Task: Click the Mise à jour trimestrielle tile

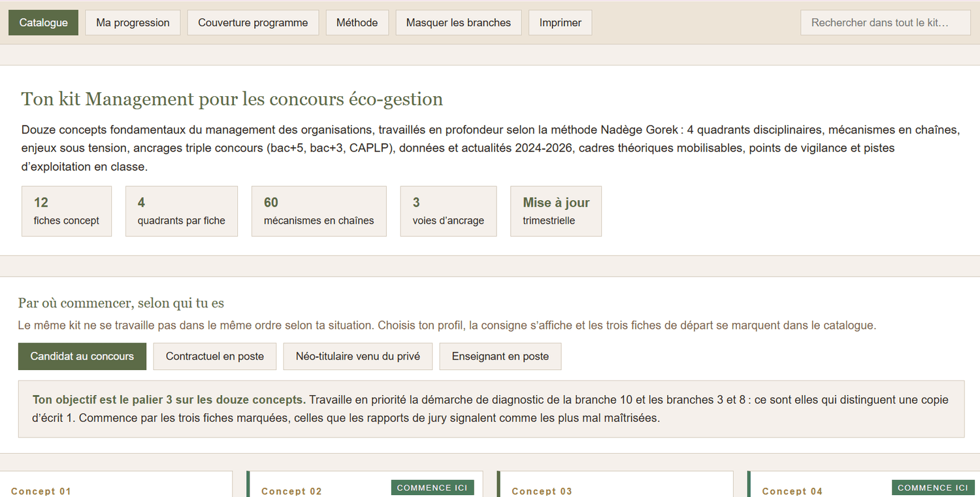Action: point(556,211)
